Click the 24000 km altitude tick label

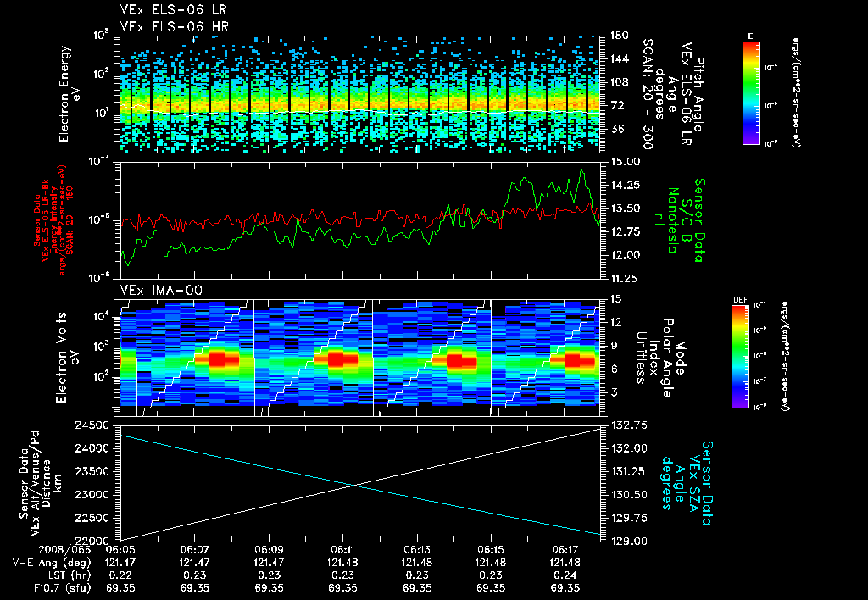pyautogui.click(x=92, y=448)
